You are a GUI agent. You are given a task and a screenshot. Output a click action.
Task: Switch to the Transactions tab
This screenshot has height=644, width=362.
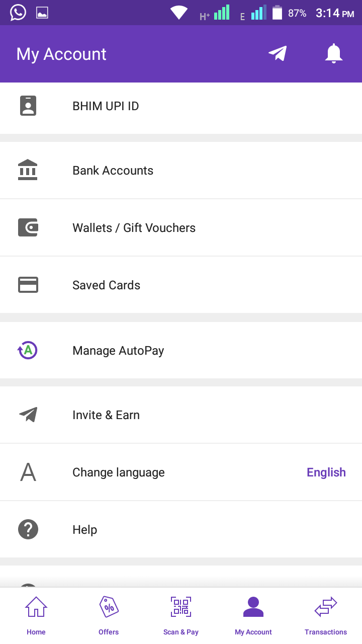(326, 616)
